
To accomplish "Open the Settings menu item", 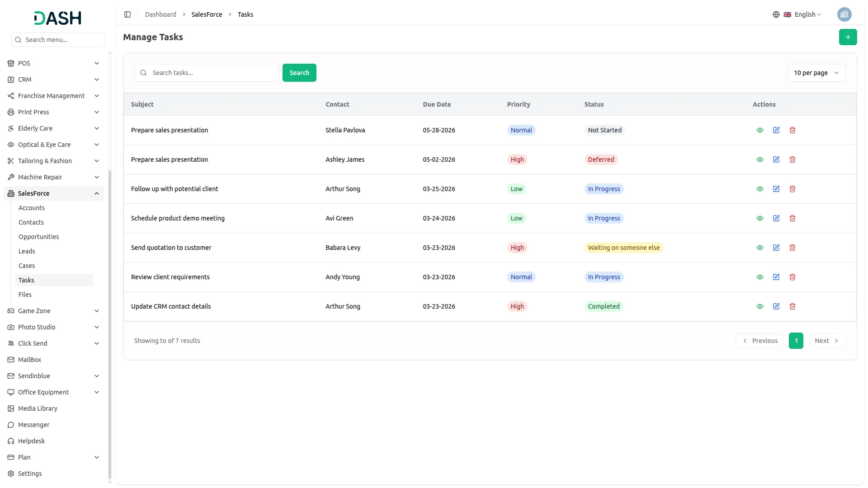I will tap(53, 474).
